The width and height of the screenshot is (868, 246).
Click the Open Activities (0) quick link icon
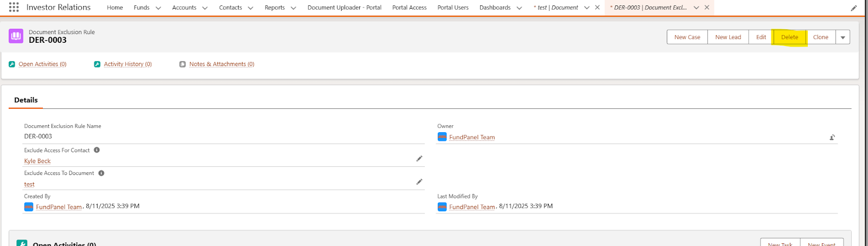12,64
